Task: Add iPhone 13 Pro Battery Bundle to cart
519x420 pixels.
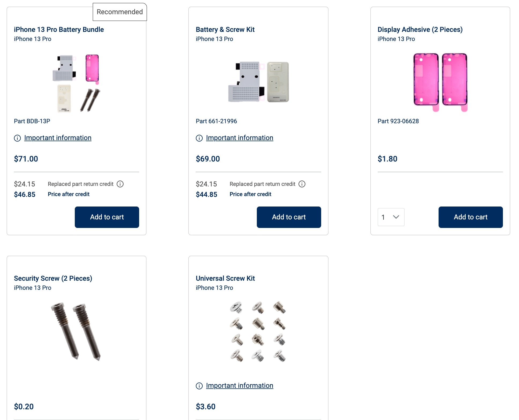Action: [107, 217]
